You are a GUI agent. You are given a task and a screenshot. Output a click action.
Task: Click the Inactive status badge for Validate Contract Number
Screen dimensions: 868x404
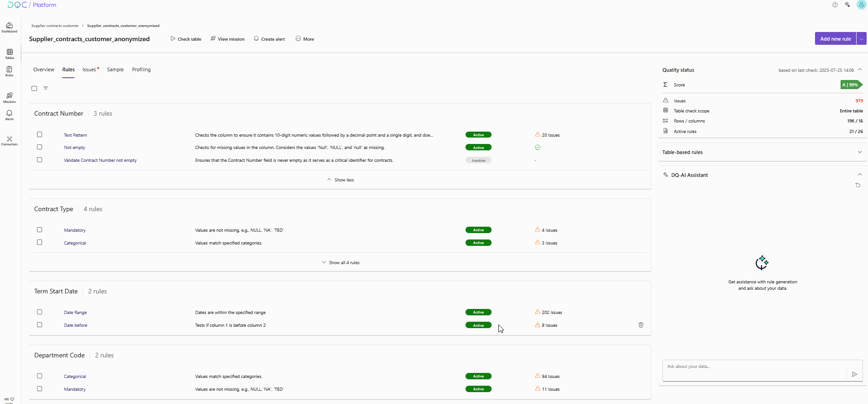coord(478,160)
